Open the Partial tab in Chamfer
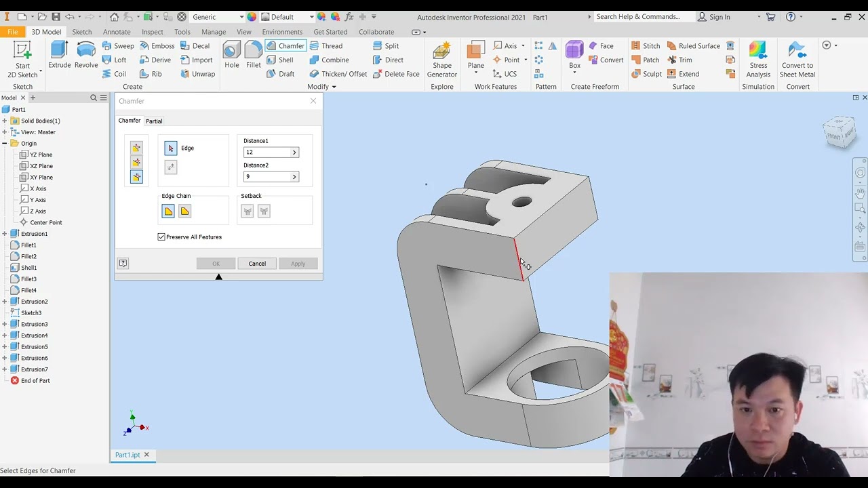The image size is (868, 488). [x=154, y=121]
